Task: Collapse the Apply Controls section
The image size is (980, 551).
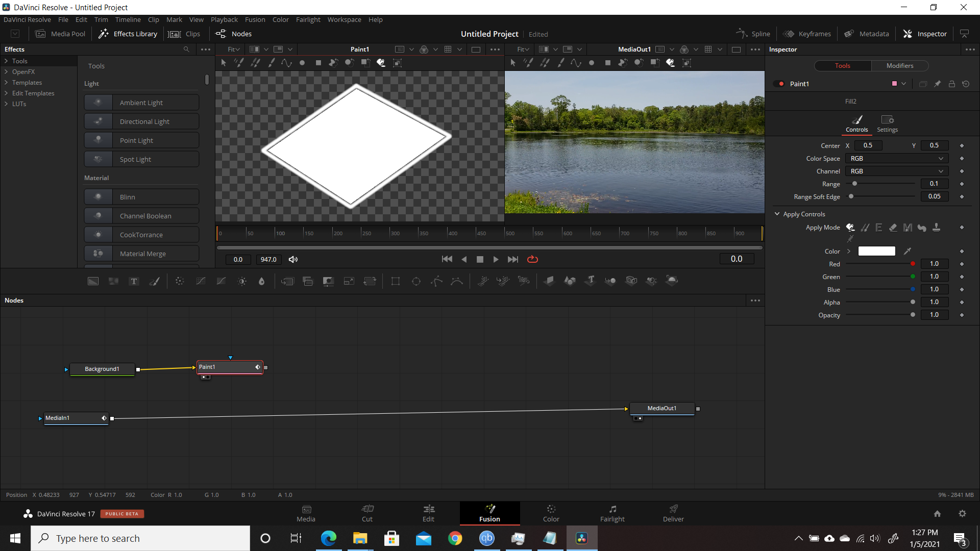Action: pyautogui.click(x=777, y=214)
